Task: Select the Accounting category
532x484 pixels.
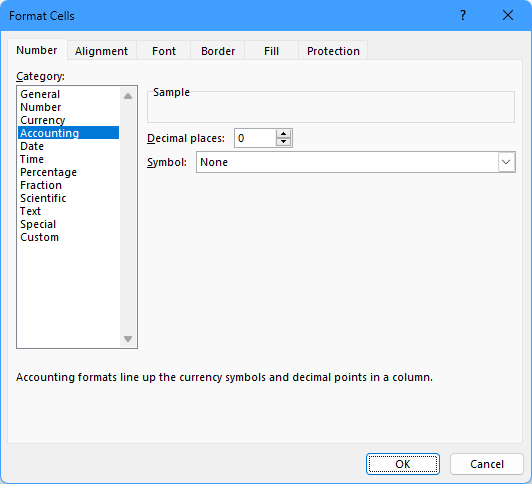Action: 68,133
